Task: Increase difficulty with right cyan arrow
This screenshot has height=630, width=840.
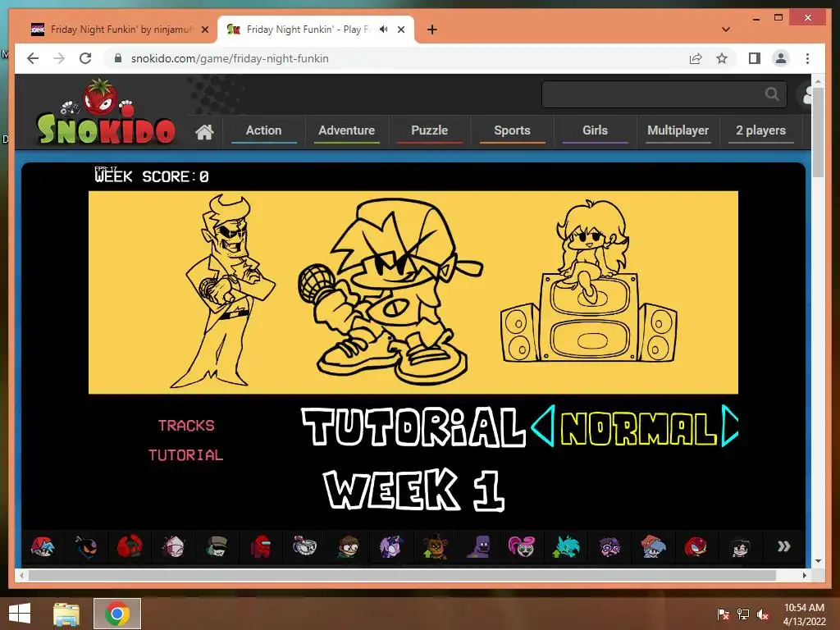Action: click(730, 426)
